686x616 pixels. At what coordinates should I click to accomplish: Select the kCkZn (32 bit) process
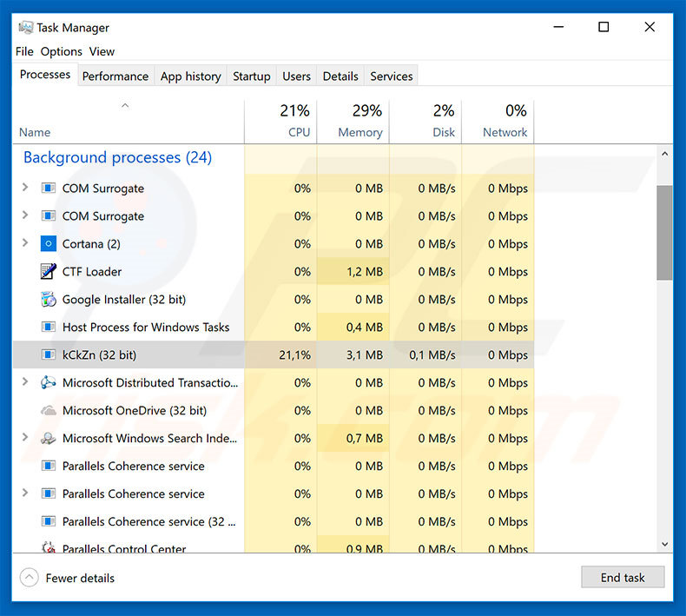point(274,354)
